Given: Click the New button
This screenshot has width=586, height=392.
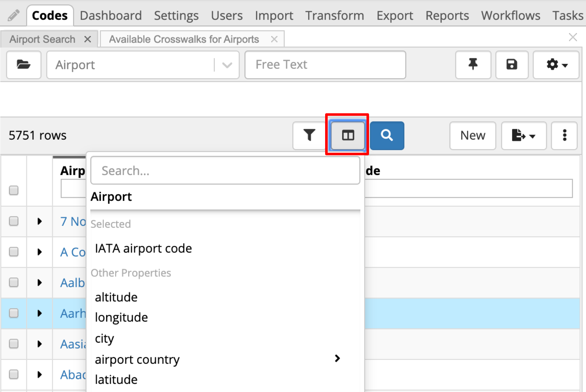Looking at the screenshot, I should (x=472, y=136).
